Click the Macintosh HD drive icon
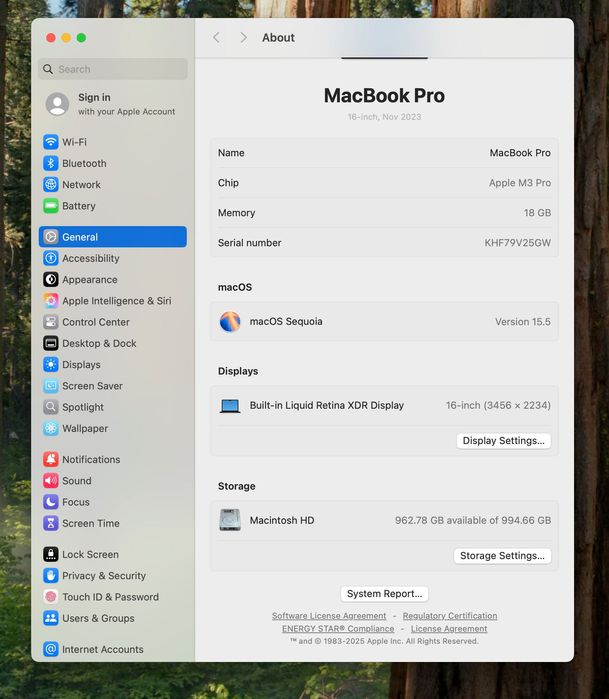This screenshot has height=699, width=609. click(x=230, y=520)
